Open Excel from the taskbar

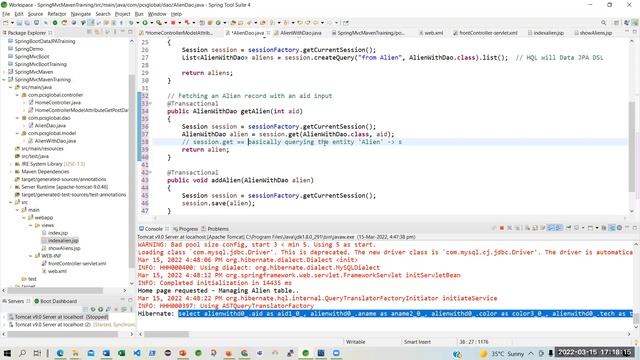click(121, 353)
